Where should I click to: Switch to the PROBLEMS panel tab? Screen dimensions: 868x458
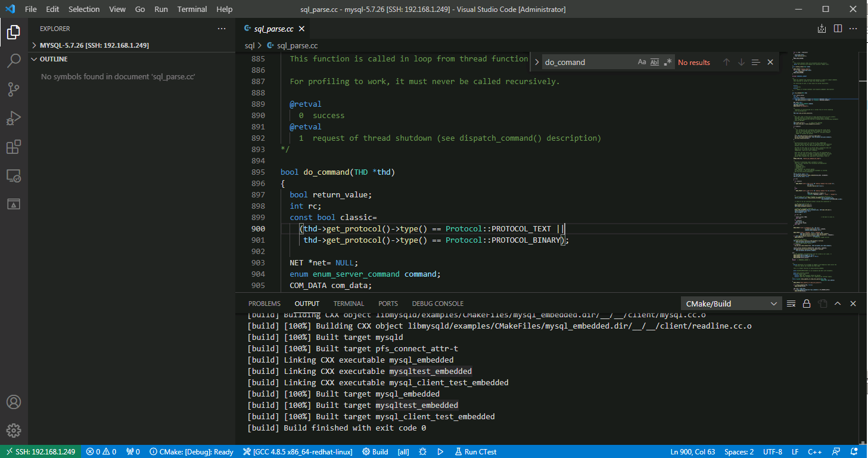(x=264, y=304)
